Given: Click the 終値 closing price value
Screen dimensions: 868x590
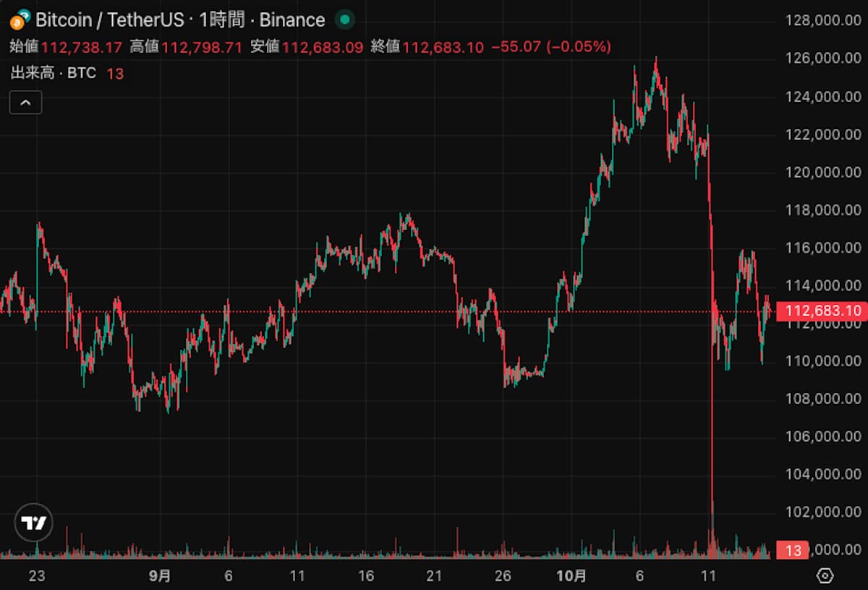Looking at the screenshot, I should coord(442,47).
